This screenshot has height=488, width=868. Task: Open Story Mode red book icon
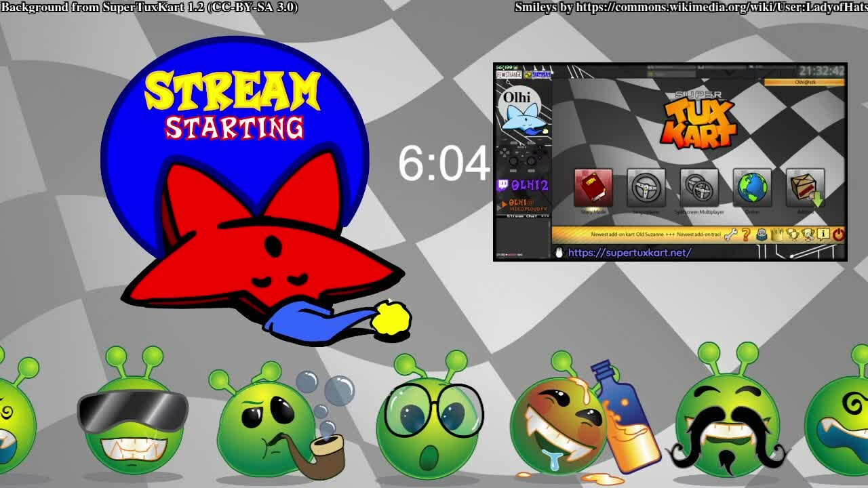tap(593, 188)
